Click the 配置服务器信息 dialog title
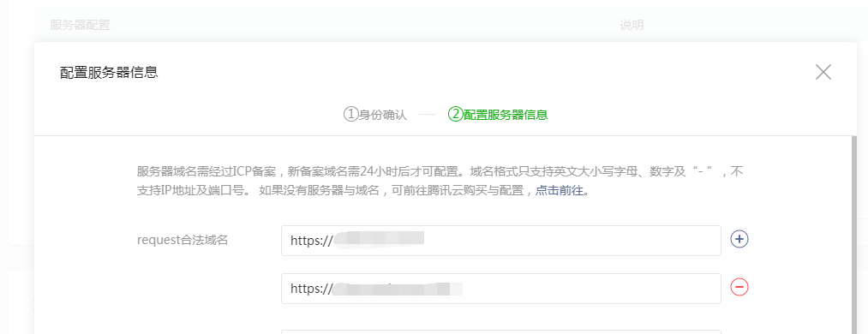 point(109,73)
